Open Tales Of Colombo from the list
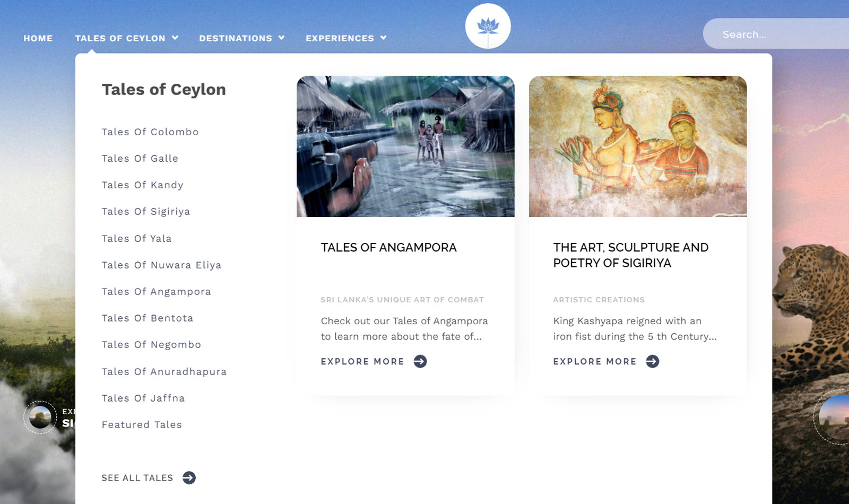Screen dimensions: 849x504 click(150, 132)
